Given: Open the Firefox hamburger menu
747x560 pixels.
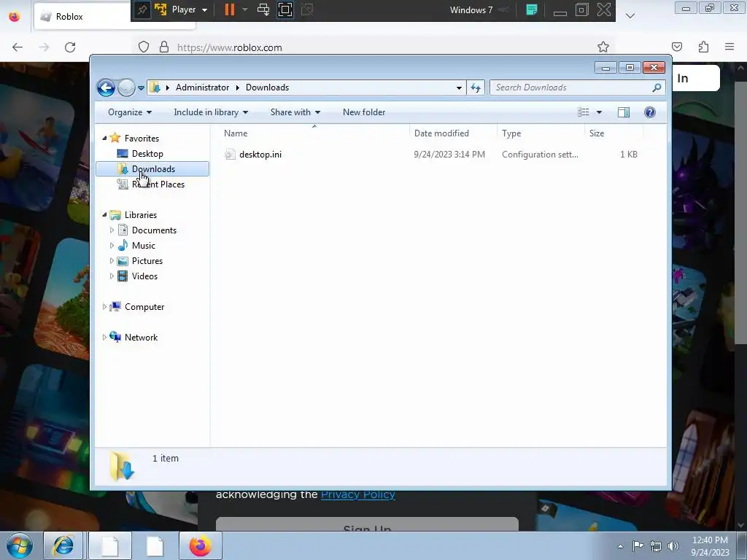Looking at the screenshot, I should [729, 47].
